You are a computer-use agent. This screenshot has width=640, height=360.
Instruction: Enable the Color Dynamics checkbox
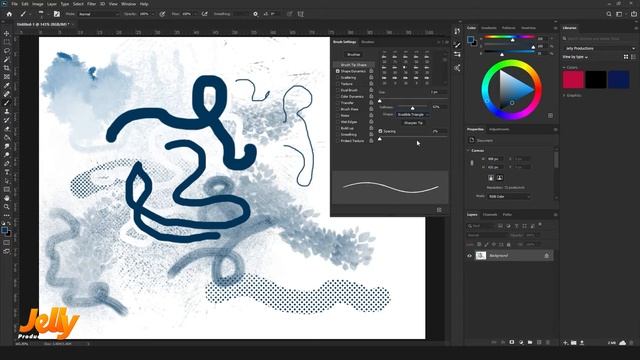click(338, 96)
